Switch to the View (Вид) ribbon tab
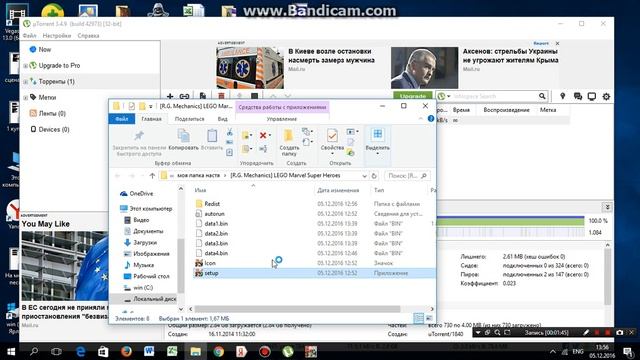This screenshot has height=360, width=640. (222, 119)
